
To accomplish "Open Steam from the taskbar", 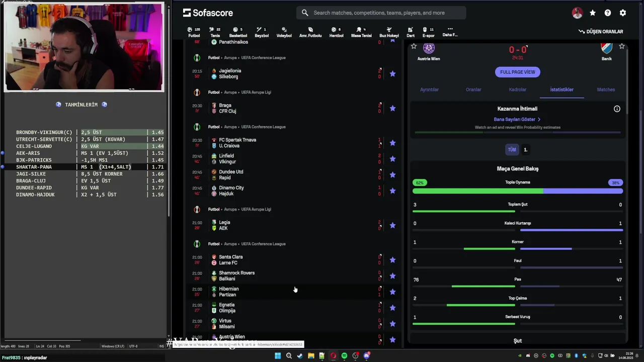I will click(300, 356).
